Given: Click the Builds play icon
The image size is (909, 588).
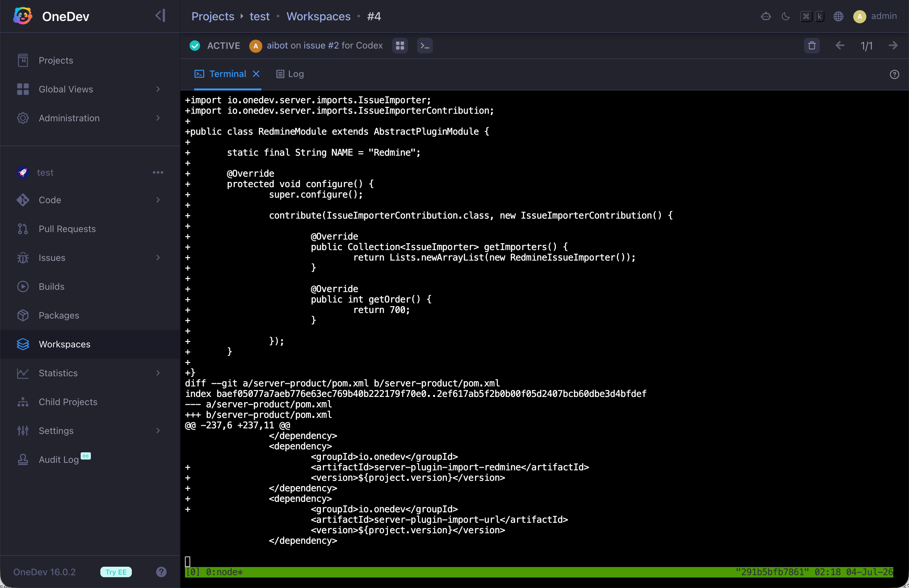Looking at the screenshot, I should [x=23, y=286].
